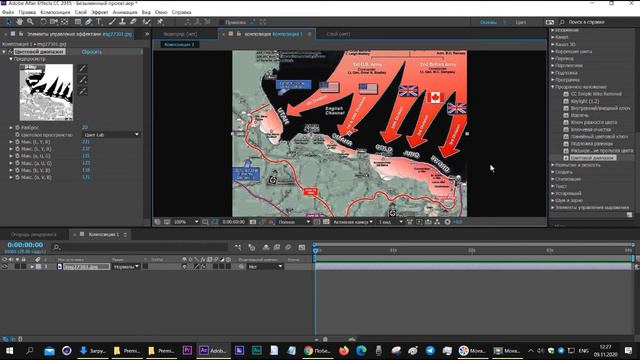This screenshot has height=360, width=640.
Task: Click Сбросить reset link for the effect
Action: pyautogui.click(x=92, y=52)
